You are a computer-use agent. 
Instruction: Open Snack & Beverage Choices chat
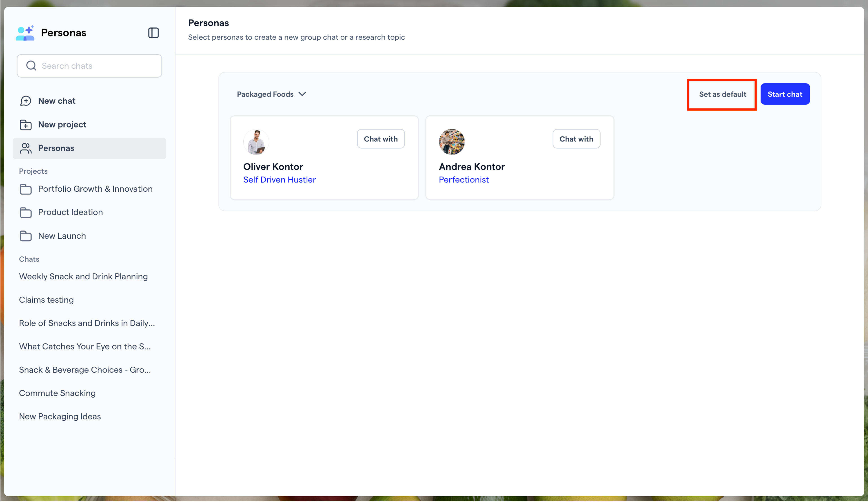(85, 370)
